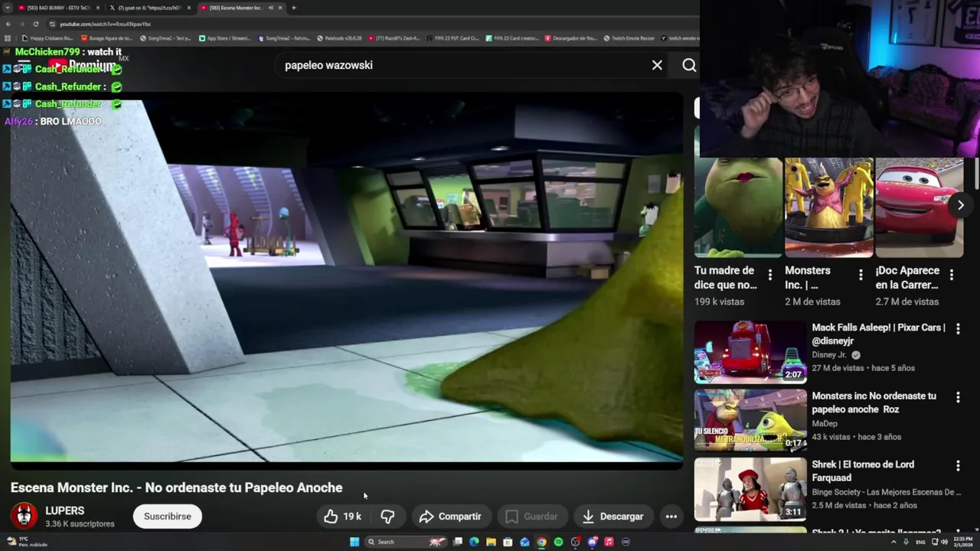The height and width of the screenshot is (551, 980).
Task: Open options menu for Mack Falls Asleep video
Action: 958,329
